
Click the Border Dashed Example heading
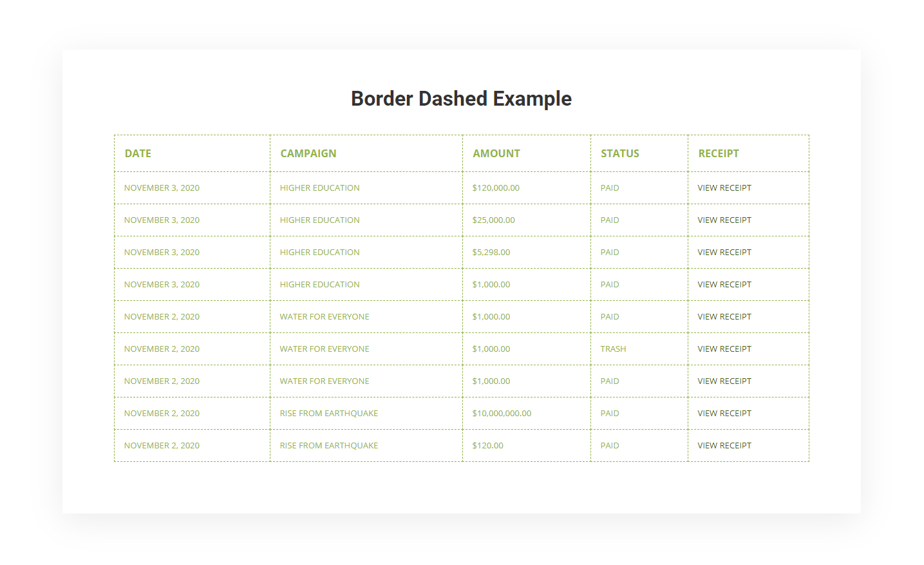pos(461,99)
